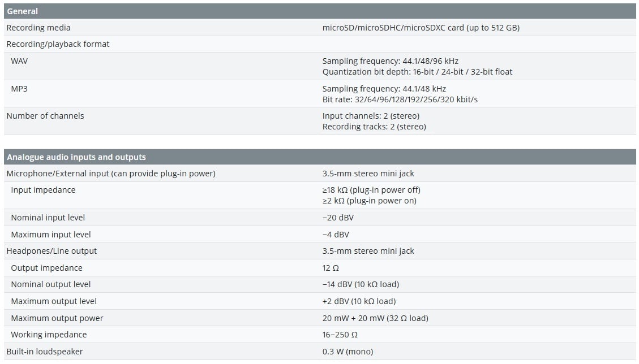Select the MP3 format row label
639x364 pixels.
pyautogui.click(x=19, y=89)
